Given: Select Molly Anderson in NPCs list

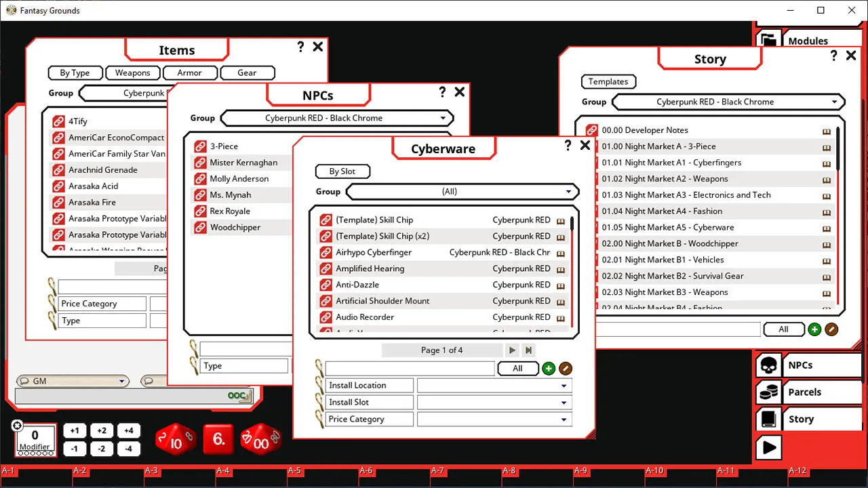Looking at the screenshot, I should [239, 179].
